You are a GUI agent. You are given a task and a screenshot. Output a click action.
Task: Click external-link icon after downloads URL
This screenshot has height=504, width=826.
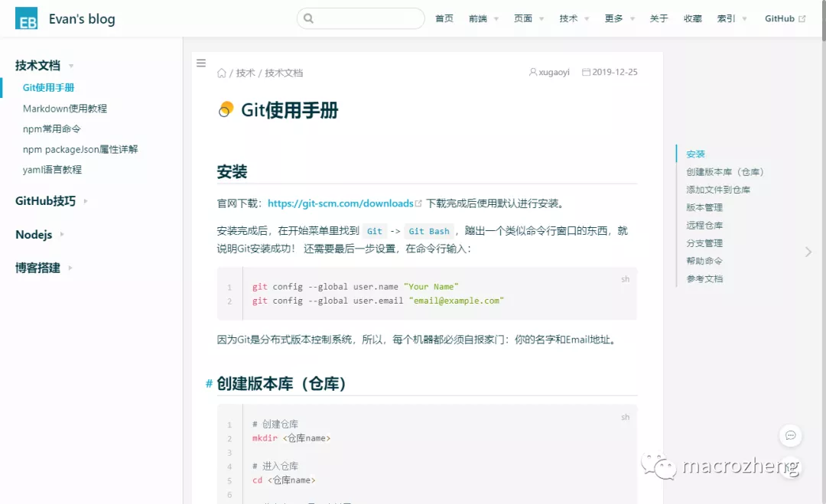pos(418,203)
